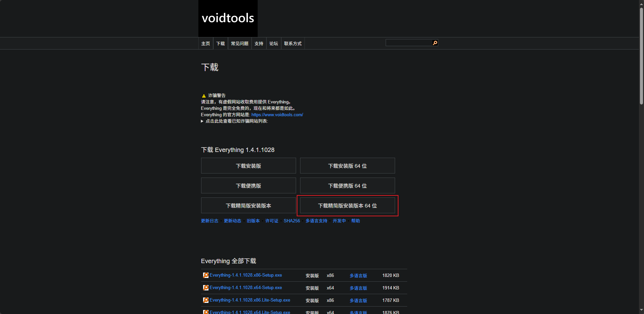Click the scrollbar down arrow
Image resolution: width=644 pixels, height=314 pixels.
click(641, 310)
